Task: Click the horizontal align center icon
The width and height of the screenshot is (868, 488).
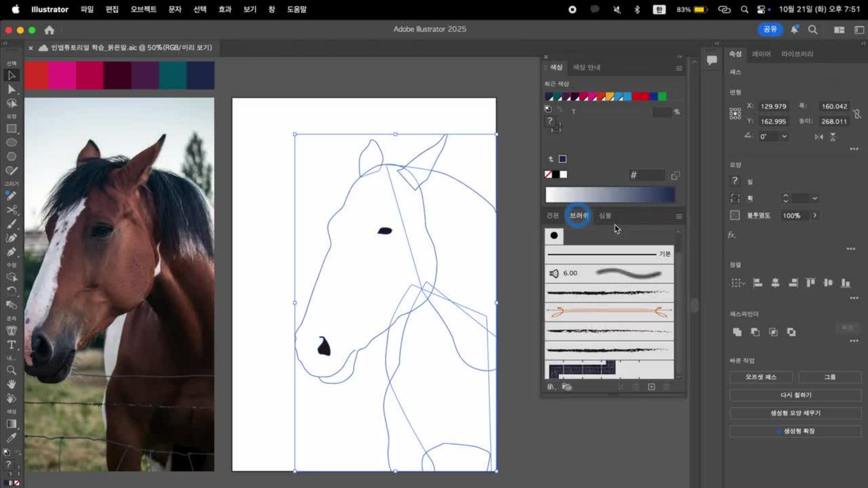Action: click(775, 283)
